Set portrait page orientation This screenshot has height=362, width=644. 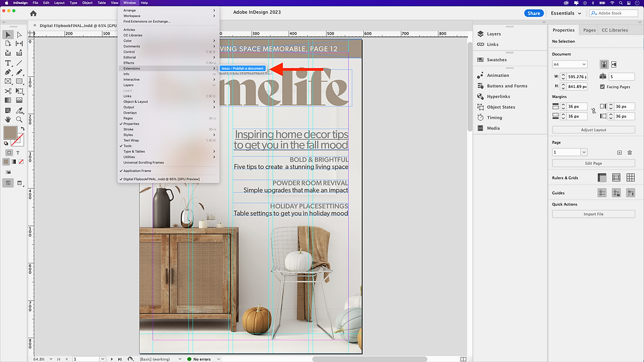604,64
